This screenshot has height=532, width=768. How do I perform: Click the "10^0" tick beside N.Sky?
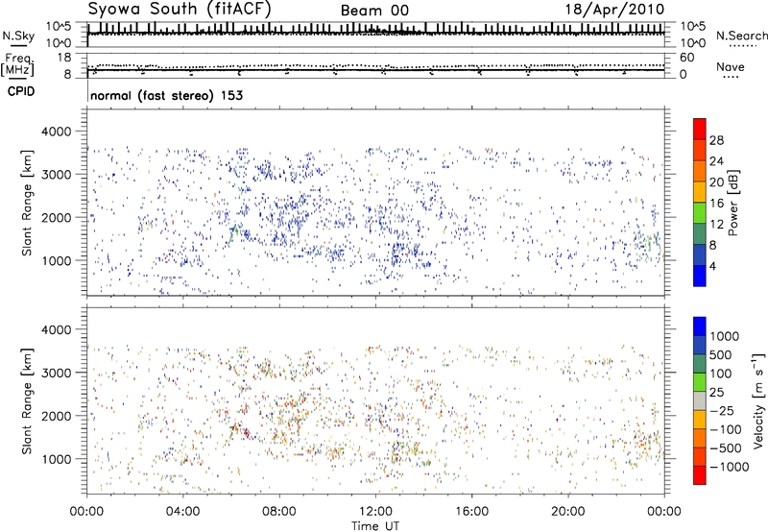tap(59, 43)
